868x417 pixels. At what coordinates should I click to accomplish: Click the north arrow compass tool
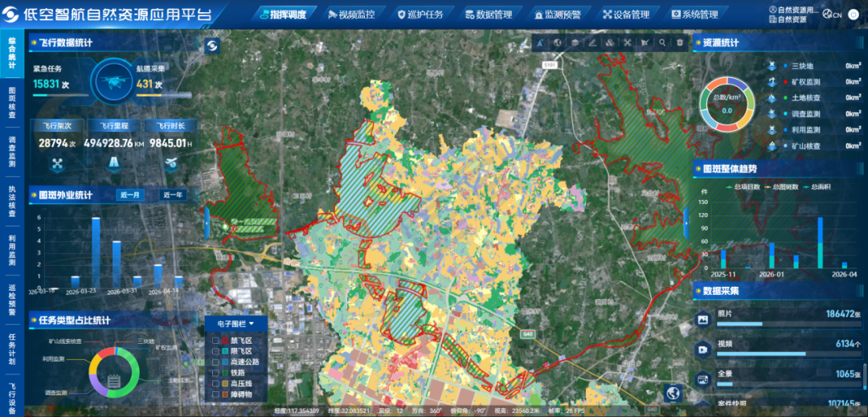point(539,43)
